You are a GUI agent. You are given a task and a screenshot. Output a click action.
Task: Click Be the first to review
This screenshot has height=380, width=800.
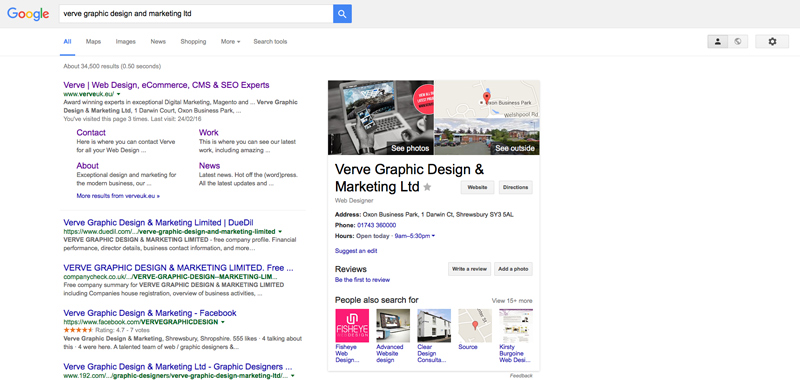coord(362,280)
